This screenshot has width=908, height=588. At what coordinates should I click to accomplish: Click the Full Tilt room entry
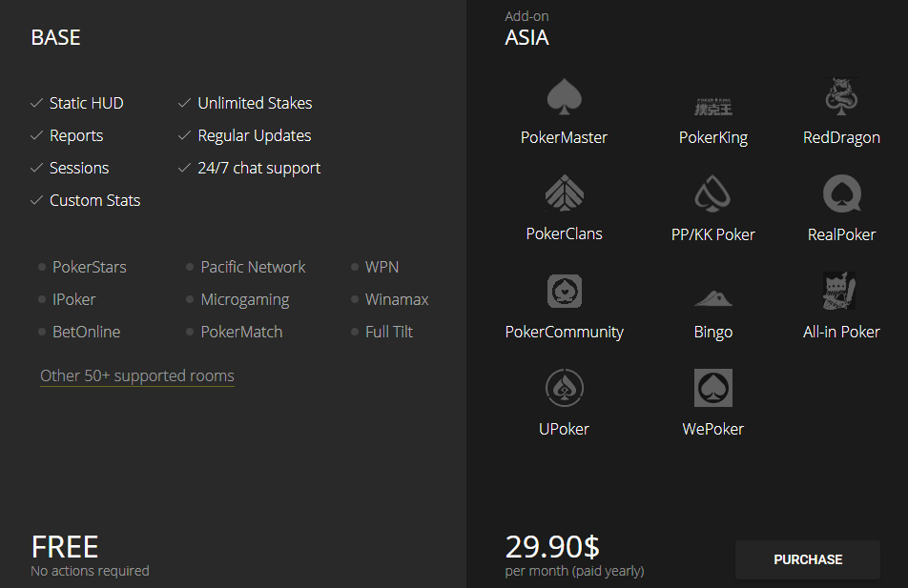pos(389,332)
